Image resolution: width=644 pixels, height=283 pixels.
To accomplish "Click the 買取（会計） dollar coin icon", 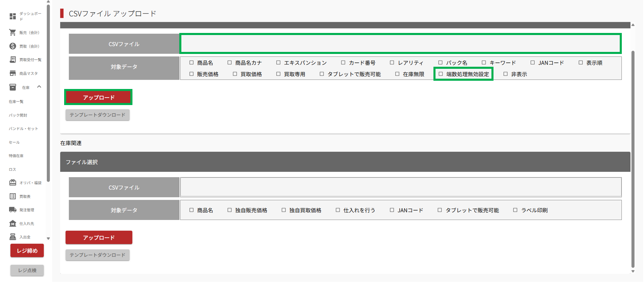I will coord(13,46).
